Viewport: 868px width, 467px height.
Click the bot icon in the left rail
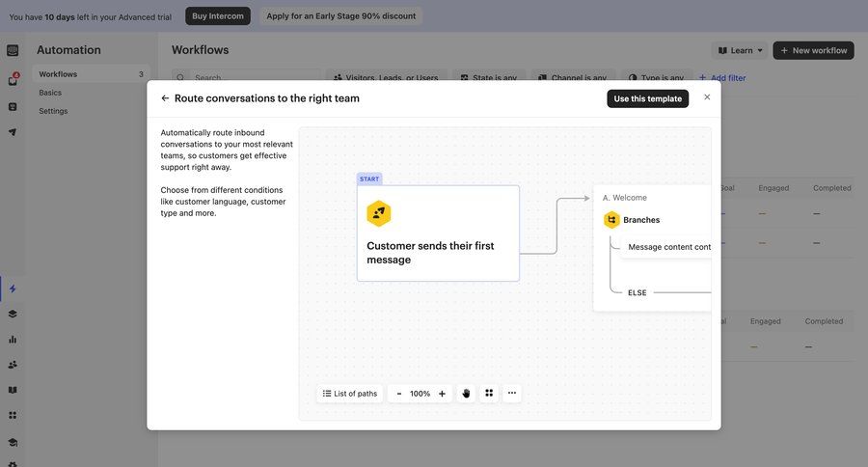click(13, 107)
